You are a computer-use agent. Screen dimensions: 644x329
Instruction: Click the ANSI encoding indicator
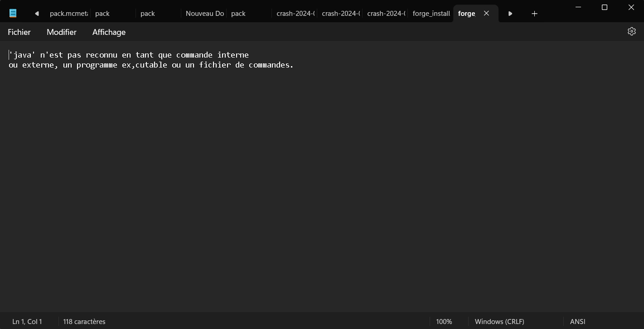[x=578, y=321]
